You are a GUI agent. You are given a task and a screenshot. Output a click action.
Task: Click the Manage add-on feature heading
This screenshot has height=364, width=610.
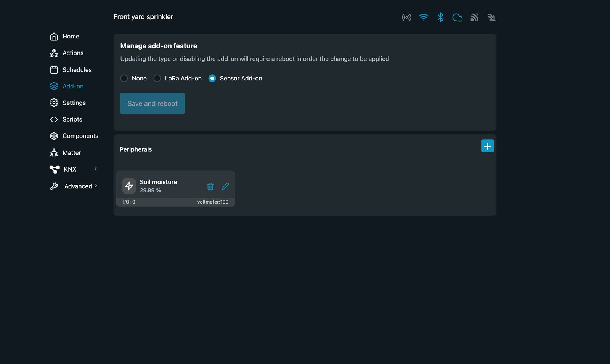coord(159,46)
